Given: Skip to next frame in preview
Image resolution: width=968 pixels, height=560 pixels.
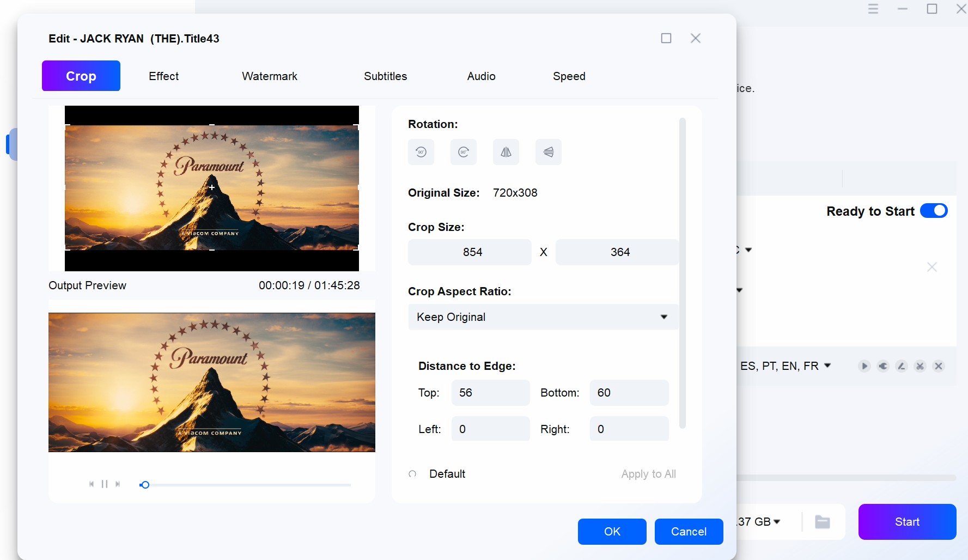Looking at the screenshot, I should tap(118, 484).
